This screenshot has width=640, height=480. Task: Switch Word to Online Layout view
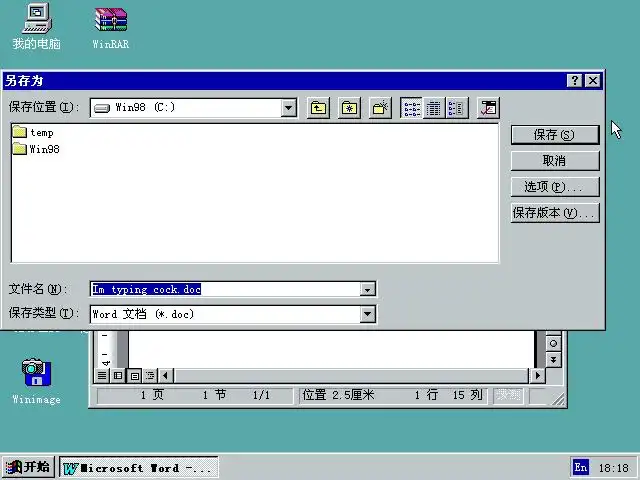coord(118,375)
